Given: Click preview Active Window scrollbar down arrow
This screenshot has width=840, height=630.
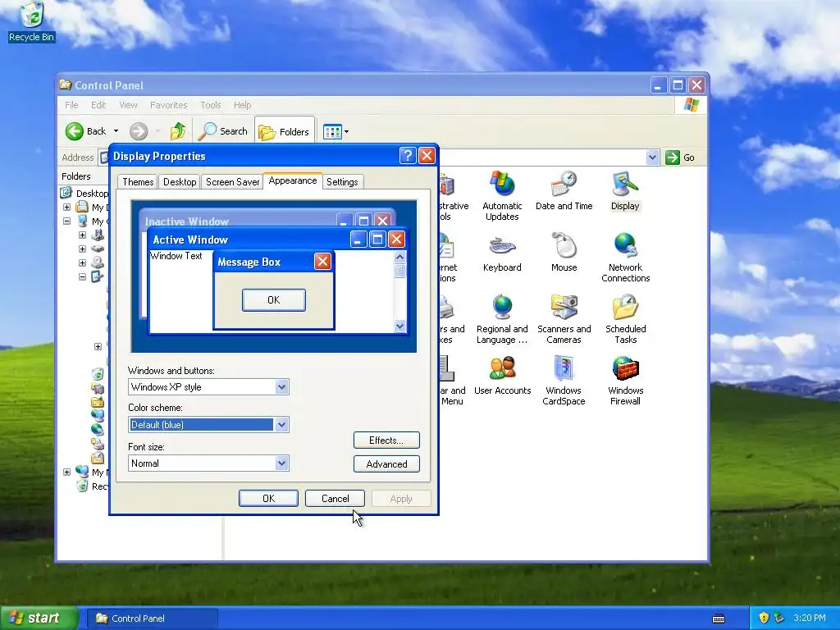Looking at the screenshot, I should [399, 326].
